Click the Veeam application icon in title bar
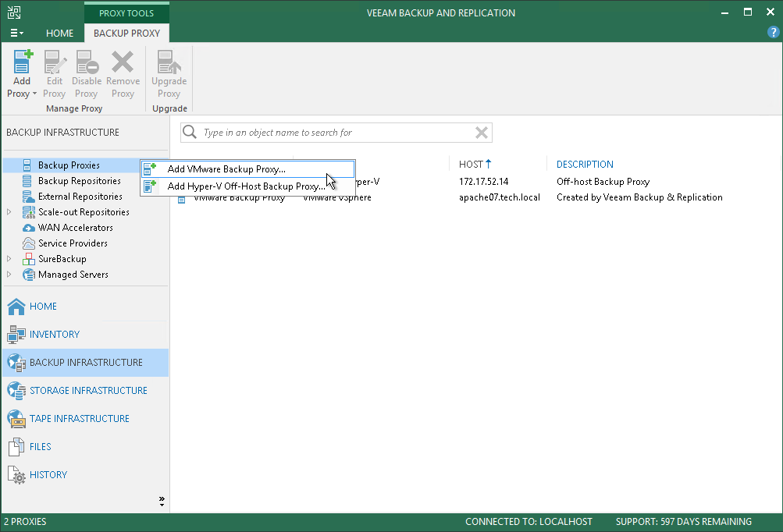Viewport: 783px width, 532px height. point(14,12)
